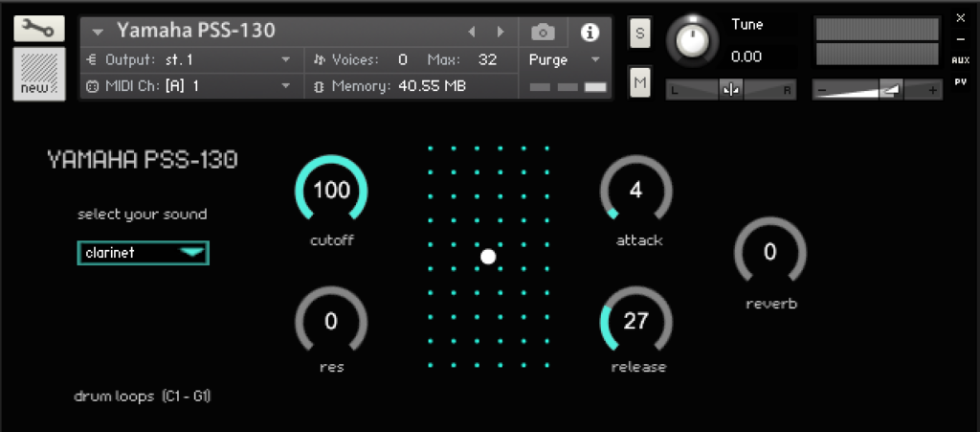Viewport: 980px width, 432px height.
Task: Open the snapshot camera view
Action: (543, 32)
